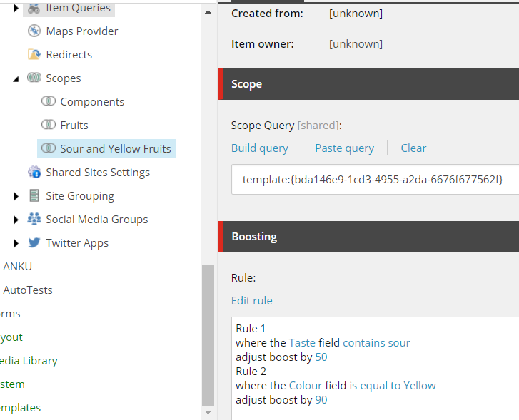The height and width of the screenshot is (420, 519).
Task: Click the Redirects folder arrow icon
Action: (34, 54)
